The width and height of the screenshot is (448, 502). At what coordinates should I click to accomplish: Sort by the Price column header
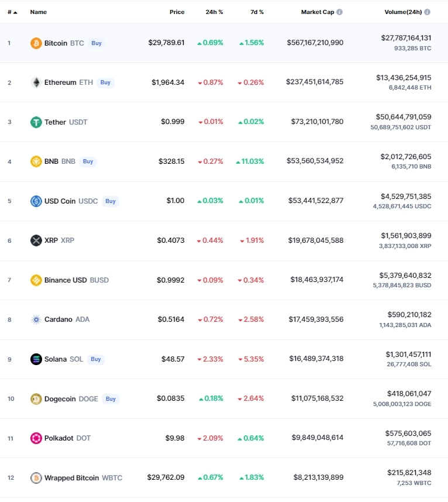tap(177, 12)
